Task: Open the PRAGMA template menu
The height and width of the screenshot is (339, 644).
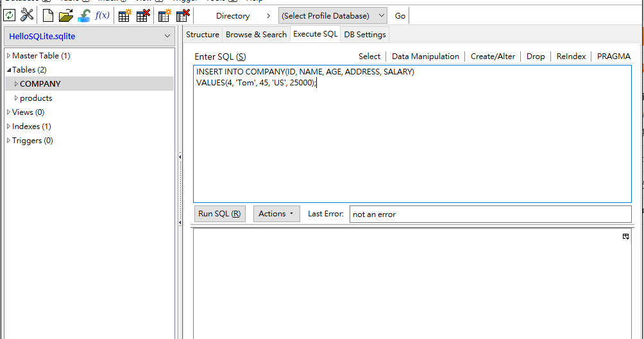Action: tap(614, 56)
